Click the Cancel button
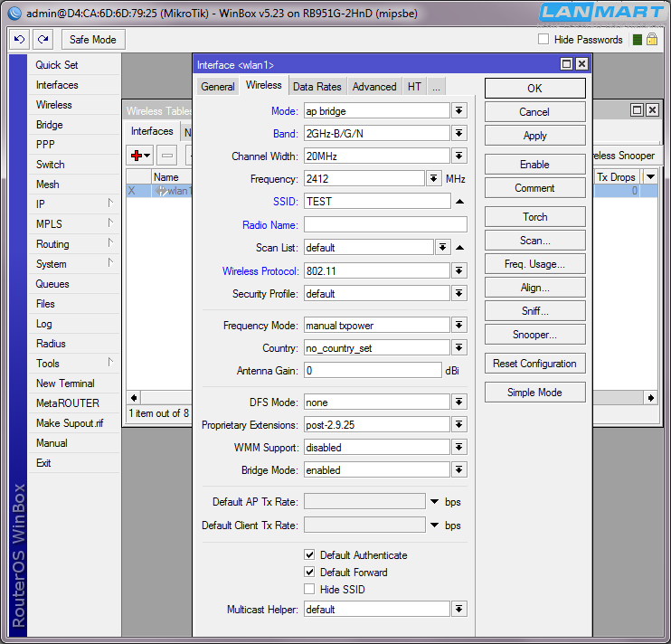The width and height of the screenshot is (671, 644). tap(535, 112)
